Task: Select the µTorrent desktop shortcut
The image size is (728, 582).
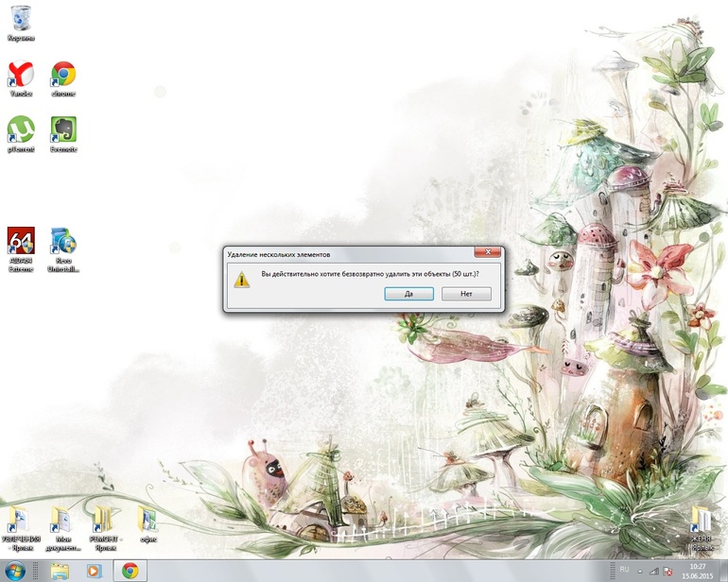Action: (21, 134)
